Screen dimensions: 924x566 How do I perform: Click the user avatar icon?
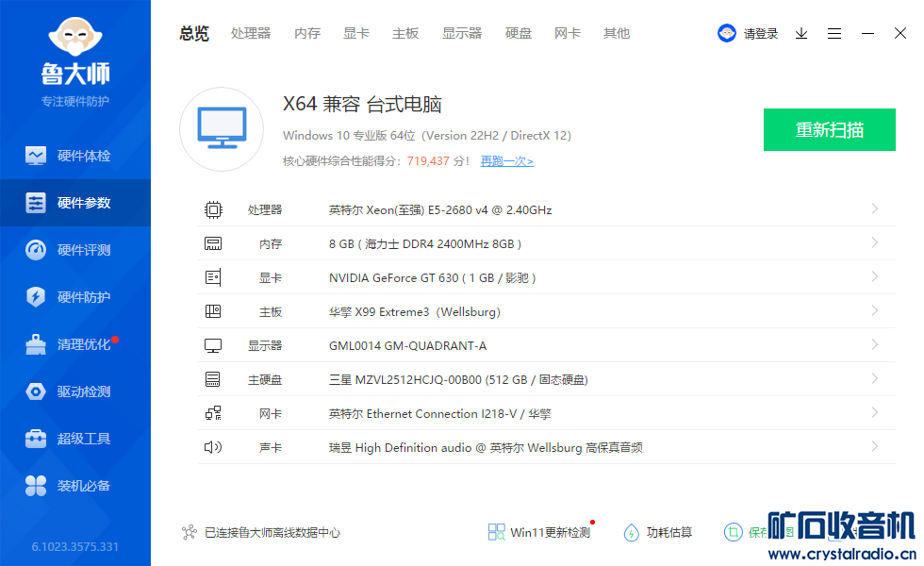point(727,33)
